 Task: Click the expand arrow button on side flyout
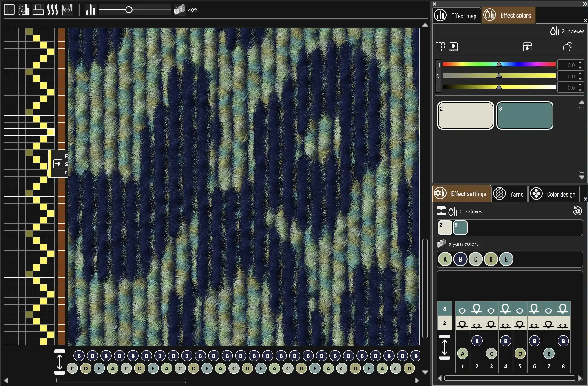[57, 164]
